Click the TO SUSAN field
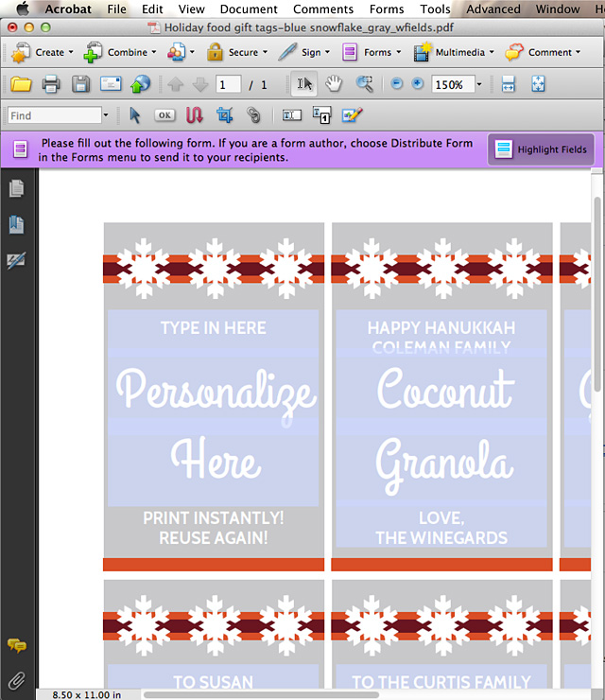This screenshot has width=605, height=700. tap(213, 676)
